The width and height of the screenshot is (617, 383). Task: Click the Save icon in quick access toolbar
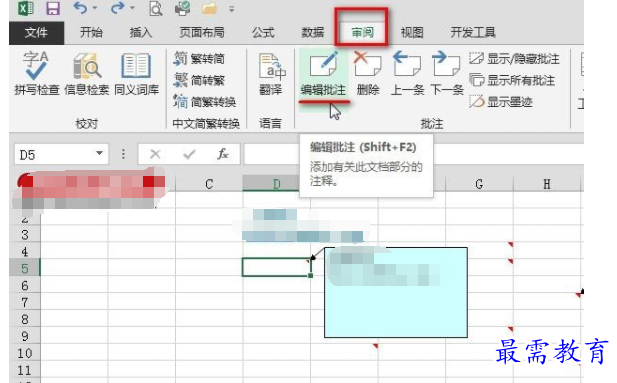(53, 8)
